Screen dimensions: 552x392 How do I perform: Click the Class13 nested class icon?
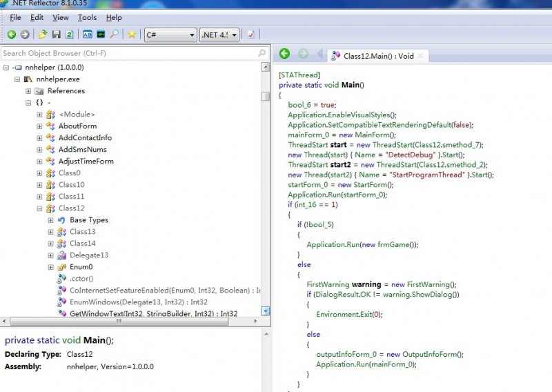[62, 232]
